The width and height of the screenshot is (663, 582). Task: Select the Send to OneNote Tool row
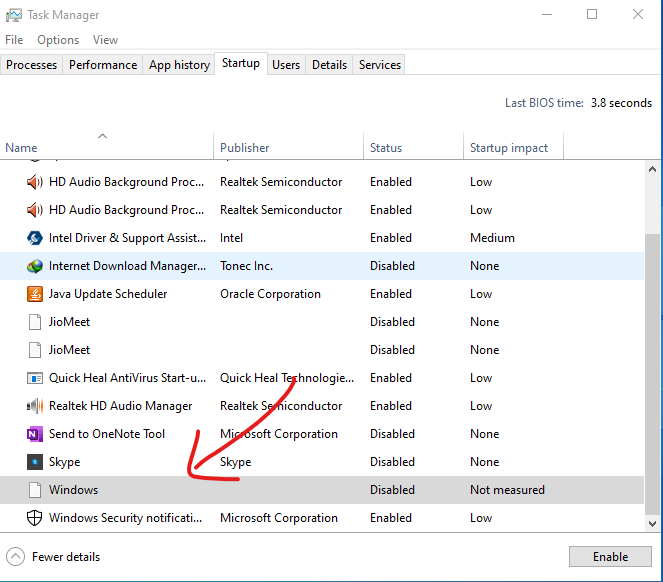pos(322,434)
